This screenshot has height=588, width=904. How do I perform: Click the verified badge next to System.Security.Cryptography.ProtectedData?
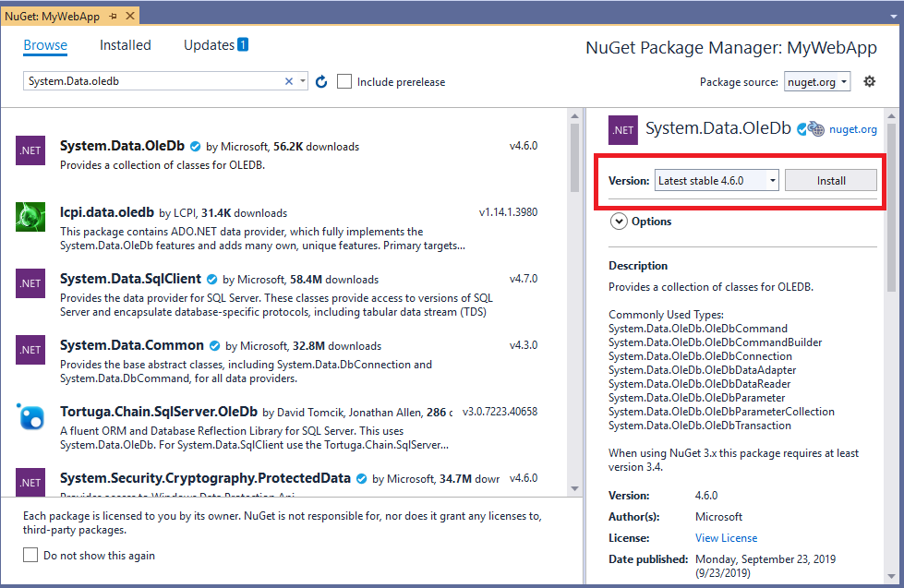coord(361,478)
